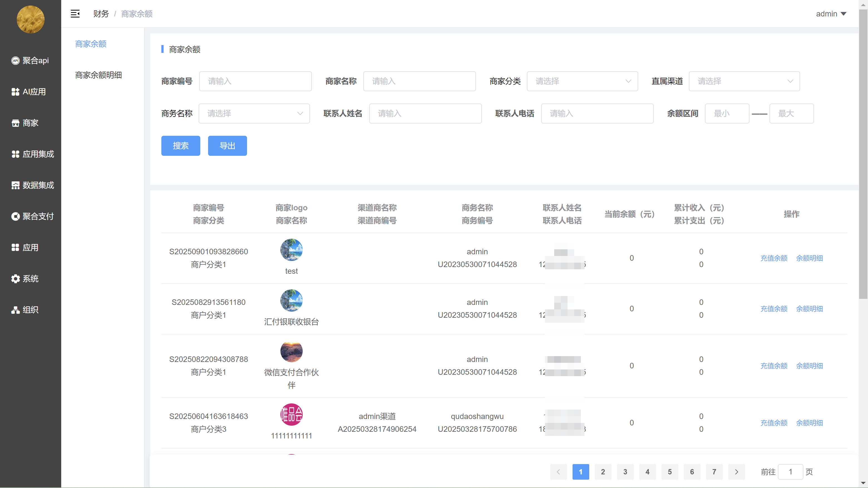Collapse sidebar with hamburger menu icon
868x488 pixels.
pos(75,14)
